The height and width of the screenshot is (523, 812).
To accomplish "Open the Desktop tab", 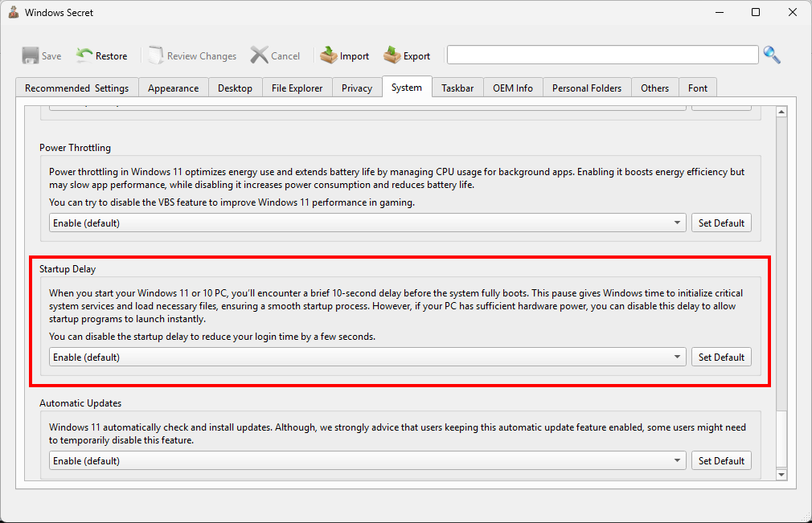I will tap(235, 88).
